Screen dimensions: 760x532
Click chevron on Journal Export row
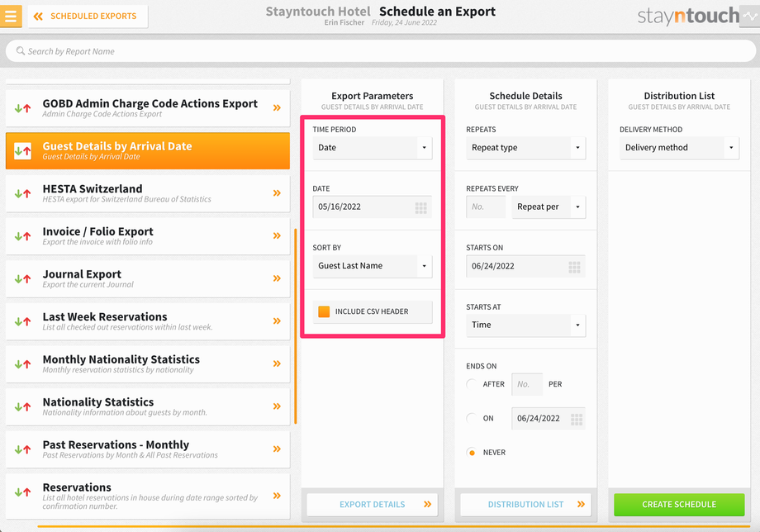pos(277,278)
